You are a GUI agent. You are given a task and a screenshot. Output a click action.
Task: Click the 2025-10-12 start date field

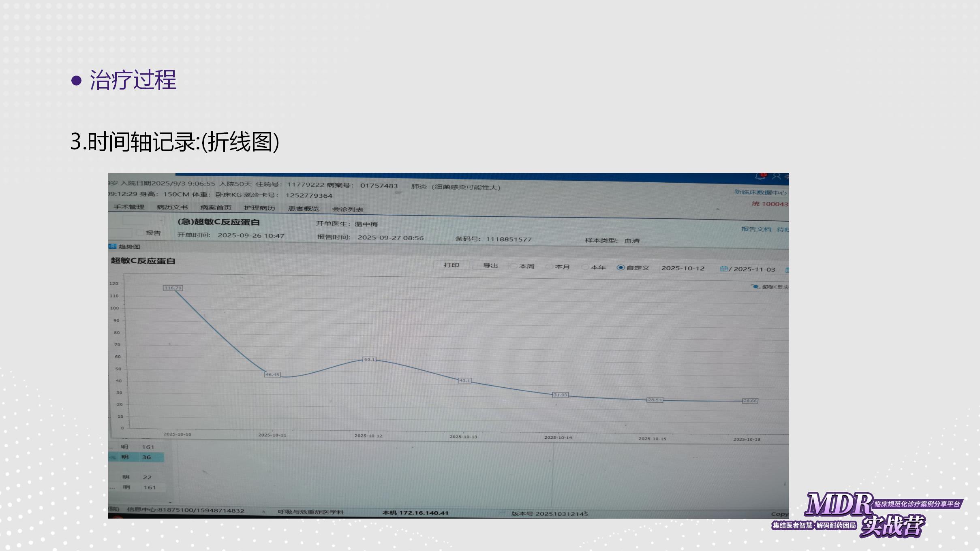pos(683,268)
